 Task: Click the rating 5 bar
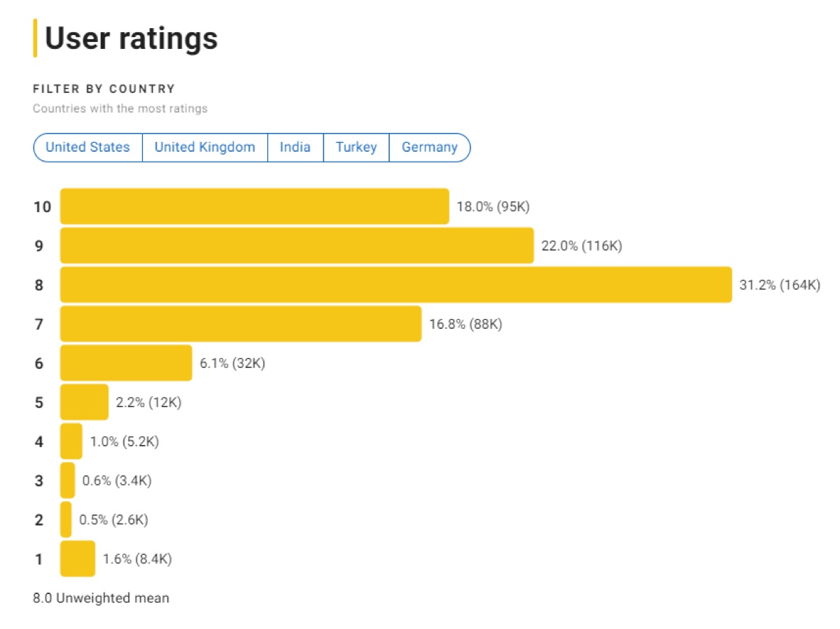84,402
